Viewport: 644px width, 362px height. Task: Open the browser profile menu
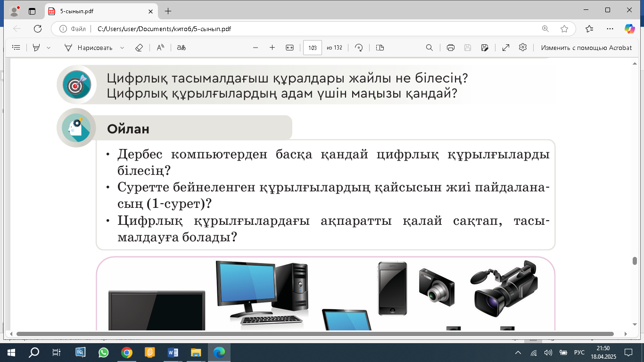pos(15,10)
